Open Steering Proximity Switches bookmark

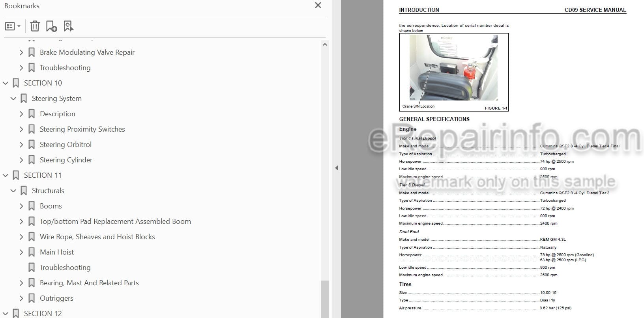82,129
